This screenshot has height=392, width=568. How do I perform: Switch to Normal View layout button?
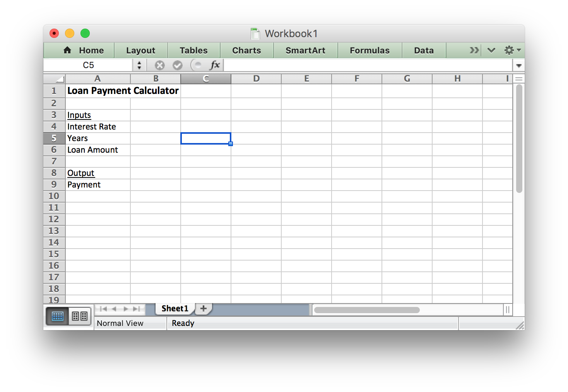point(58,316)
